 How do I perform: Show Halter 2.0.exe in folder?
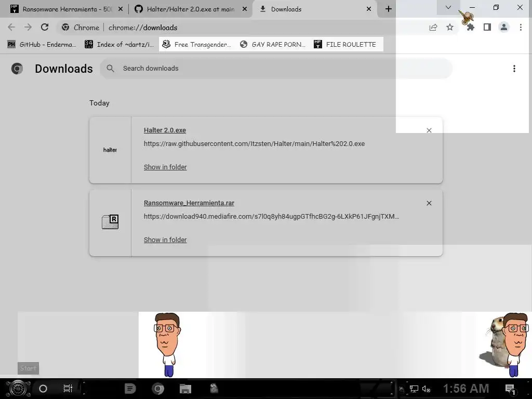(165, 167)
